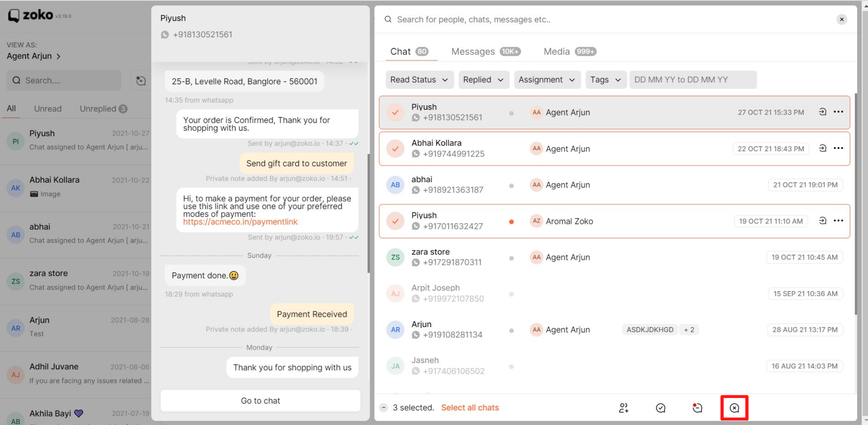Expand the +2 tags on Arjun row
868x425 pixels.
tap(689, 330)
